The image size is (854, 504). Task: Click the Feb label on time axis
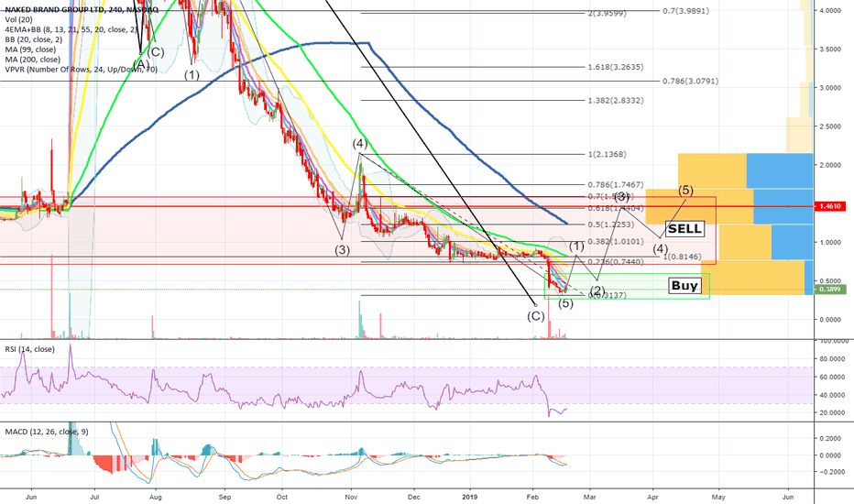[532, 497]
